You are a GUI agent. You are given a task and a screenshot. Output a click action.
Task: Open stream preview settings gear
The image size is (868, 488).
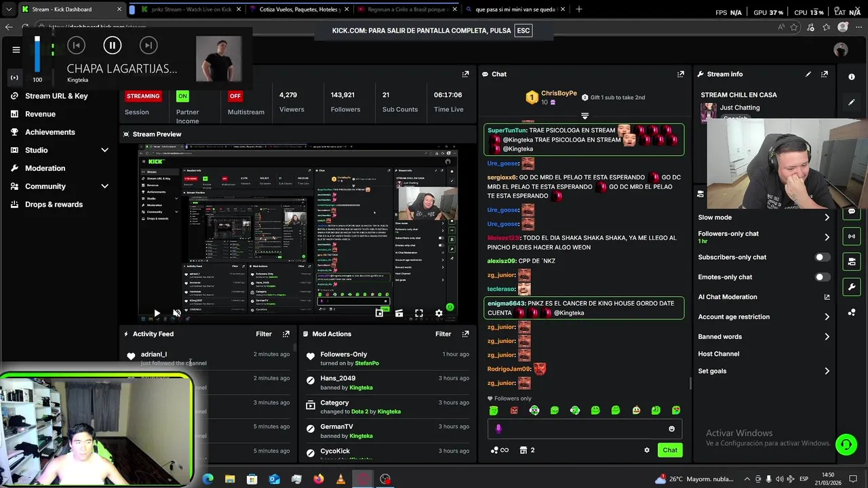click(439, 313)
